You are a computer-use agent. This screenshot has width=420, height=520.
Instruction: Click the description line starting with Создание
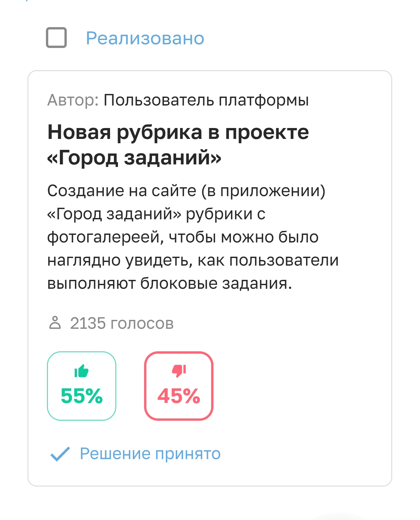click(x=186, y=191)
